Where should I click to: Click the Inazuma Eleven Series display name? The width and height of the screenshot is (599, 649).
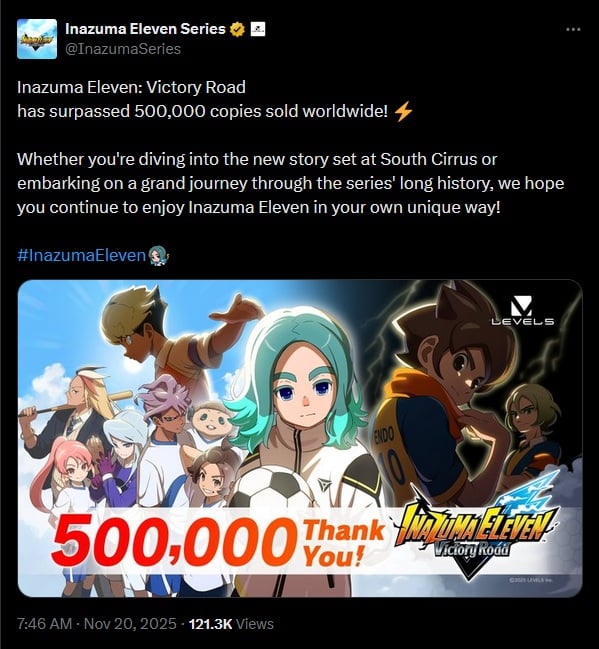(x=145, y=29)
